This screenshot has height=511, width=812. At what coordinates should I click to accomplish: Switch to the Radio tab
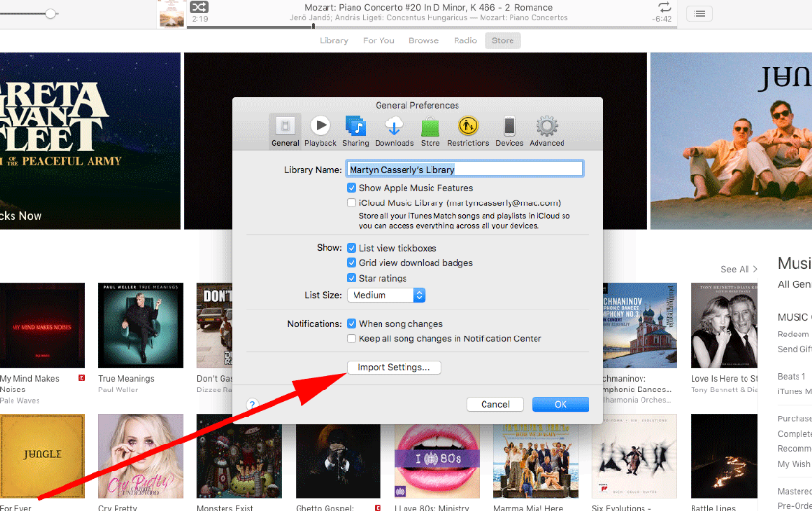coord(465,40)
